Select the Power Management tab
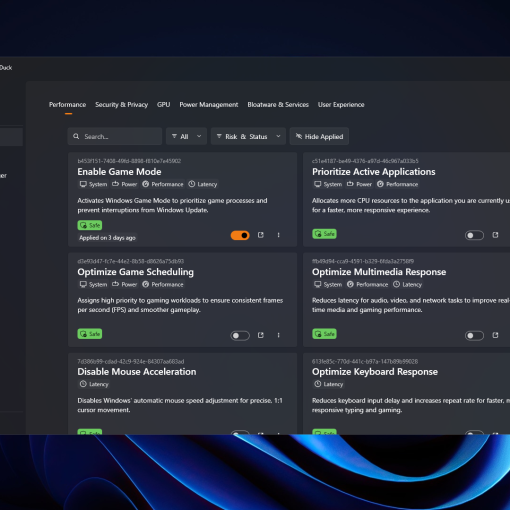Image resolution: width=510 pixels, height=510 pixels. (209, 105)
